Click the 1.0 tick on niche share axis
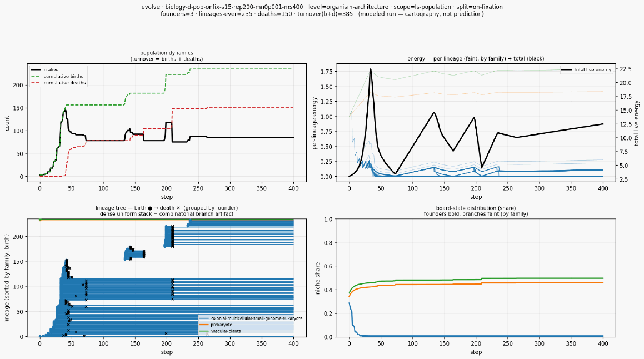644x359 pixels. coord(327,220)
